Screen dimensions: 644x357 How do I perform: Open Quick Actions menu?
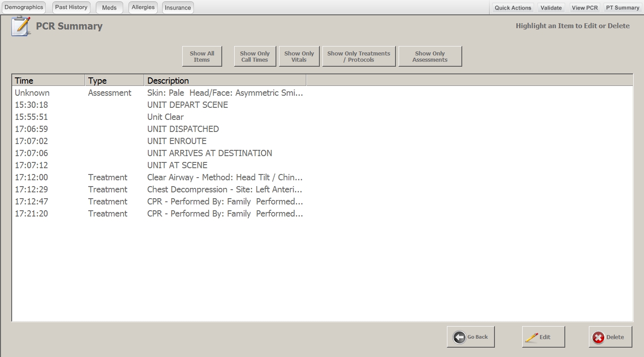(513, 8)
